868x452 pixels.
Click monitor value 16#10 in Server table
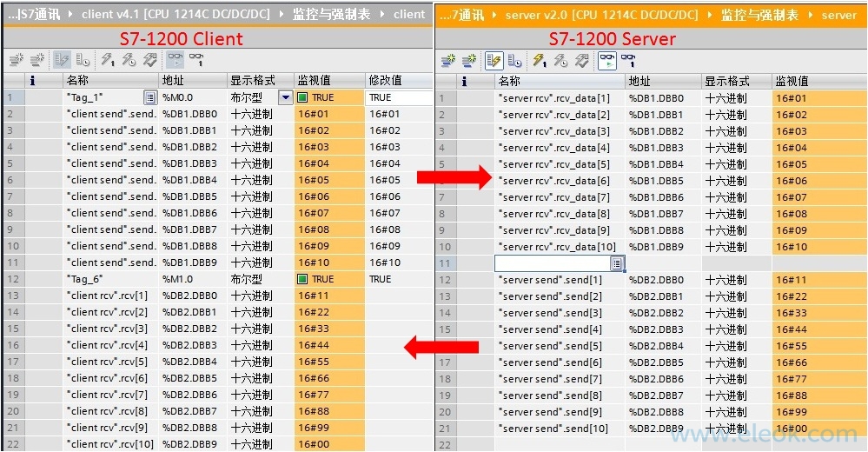819,247
